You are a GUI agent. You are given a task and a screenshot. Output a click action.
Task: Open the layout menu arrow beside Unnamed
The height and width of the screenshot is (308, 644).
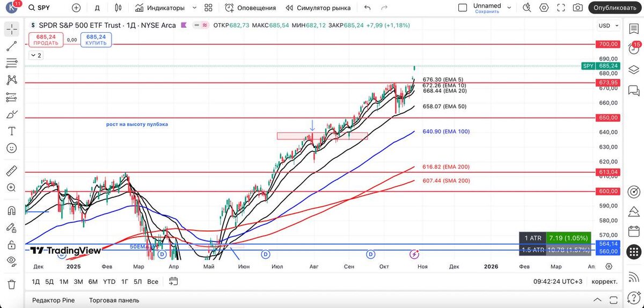[510, 8]
